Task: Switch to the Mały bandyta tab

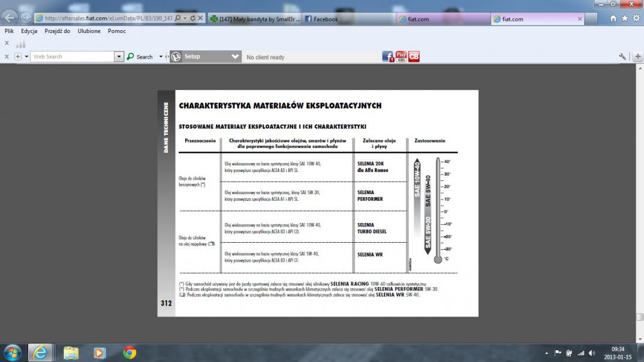Action: tap(255, 19)
